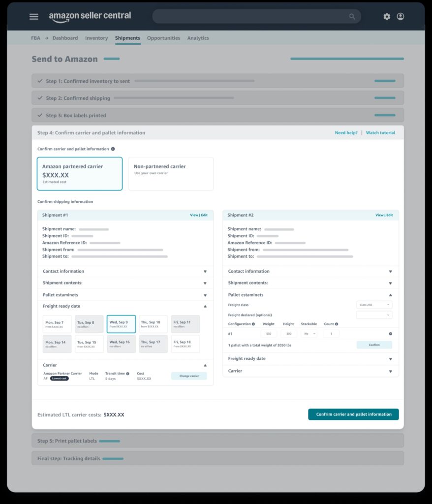Open the Analytics tab

(x=198, y=38)
